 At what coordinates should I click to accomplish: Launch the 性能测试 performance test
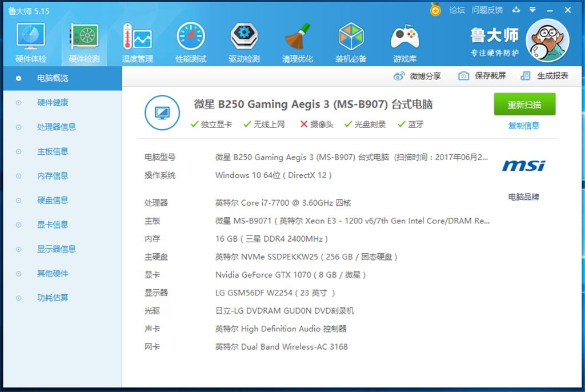point(191,40)
